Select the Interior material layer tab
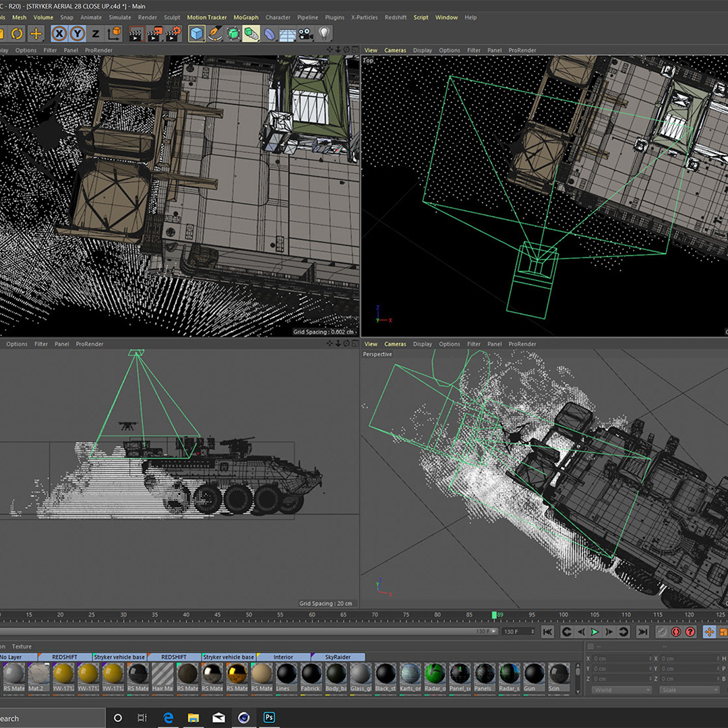Viewport: 728px width, 728px height. pos(283,657)
